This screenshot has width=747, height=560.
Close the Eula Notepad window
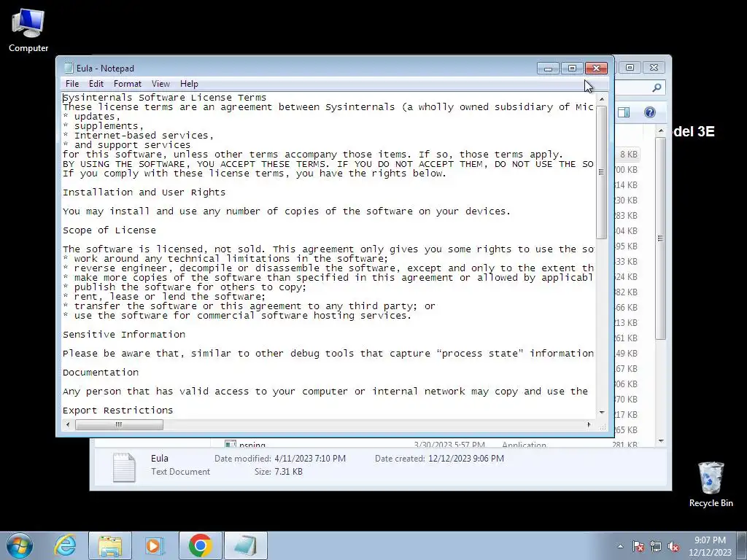596,69
